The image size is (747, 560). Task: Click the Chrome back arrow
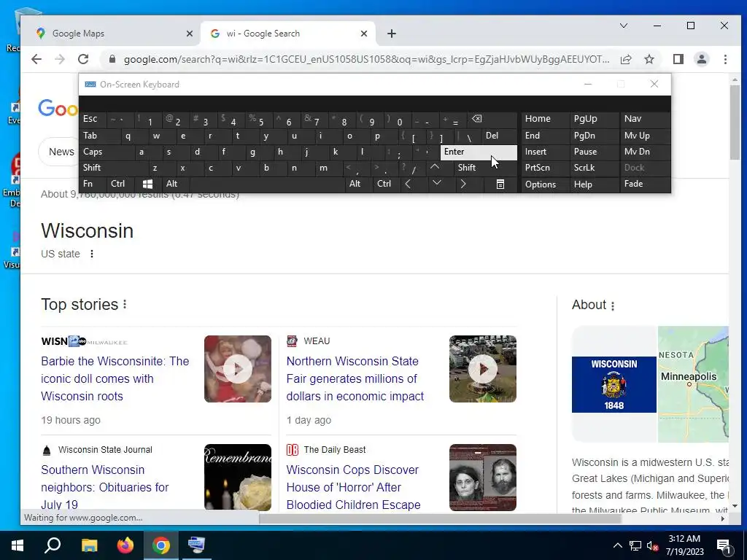click(36, 59)
